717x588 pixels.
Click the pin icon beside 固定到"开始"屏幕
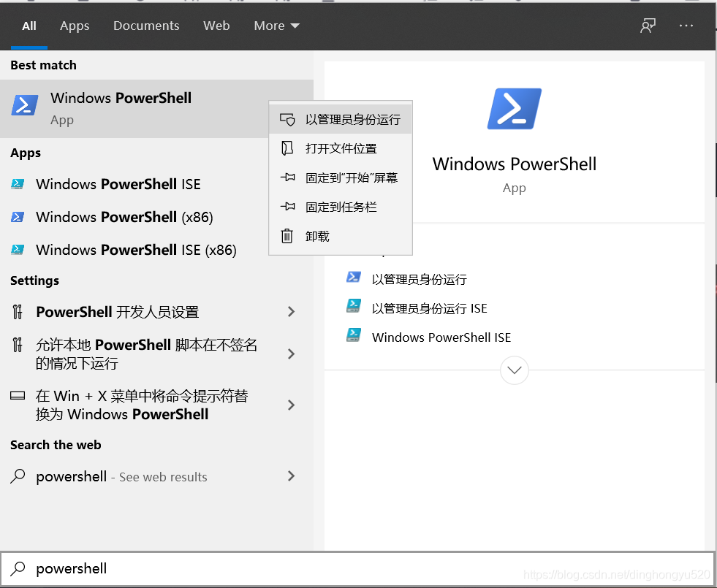point(287,177)
